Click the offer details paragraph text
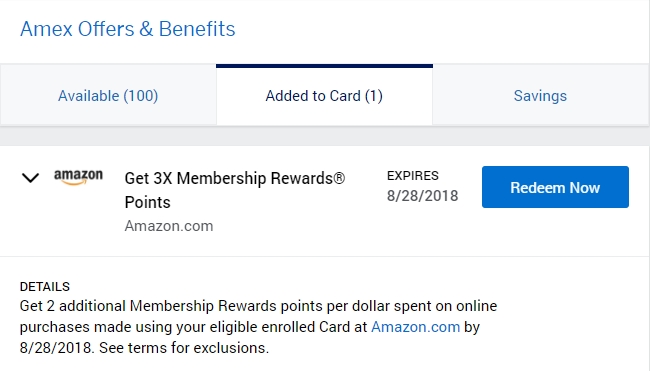The height and width of the screenshot is (371, 650). (x=258, y=327)
